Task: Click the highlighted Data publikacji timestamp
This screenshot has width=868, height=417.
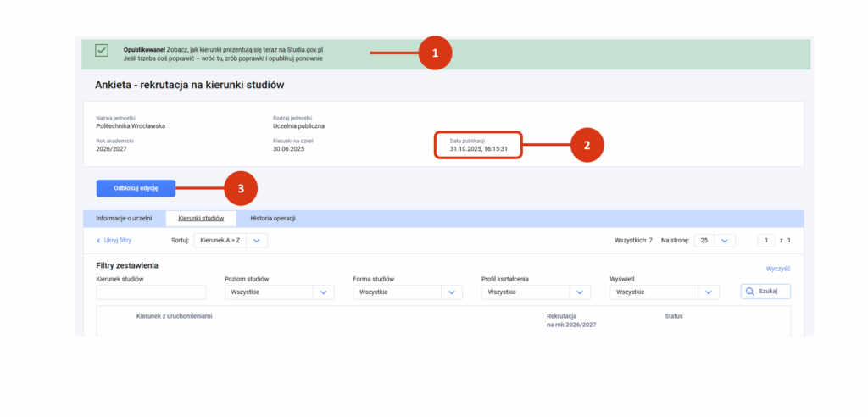Action: pos(478,148)
